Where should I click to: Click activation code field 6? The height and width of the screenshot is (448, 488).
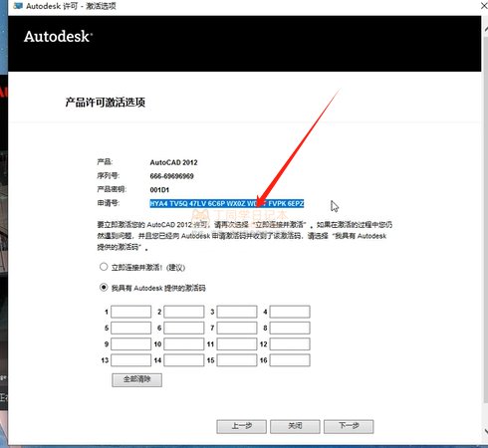(184, 328)
